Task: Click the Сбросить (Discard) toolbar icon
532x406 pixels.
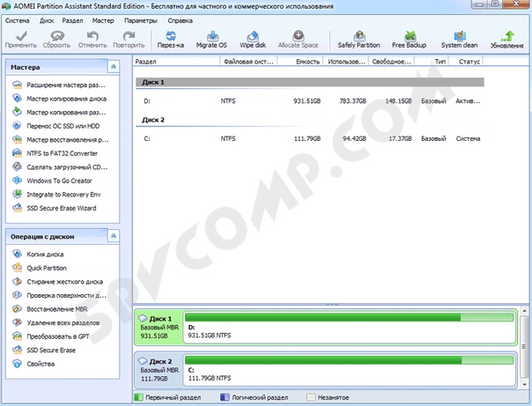Action: click(56, 40)
